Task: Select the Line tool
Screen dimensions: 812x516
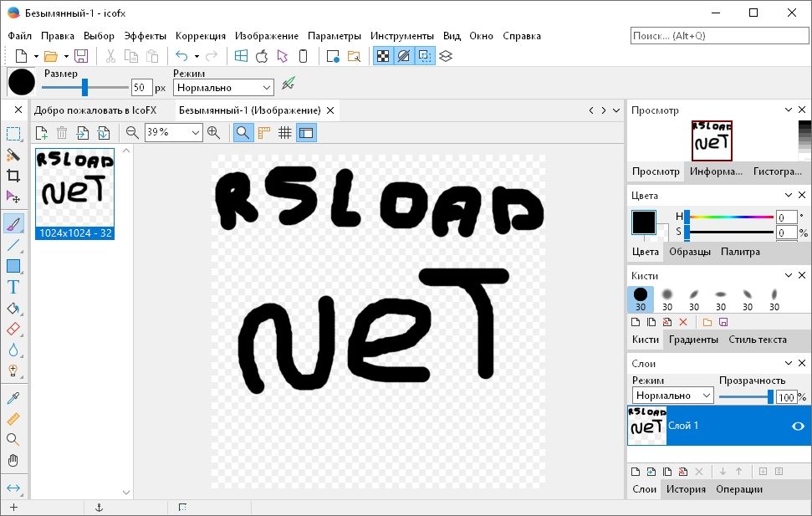Action: [x=13, y=245]
